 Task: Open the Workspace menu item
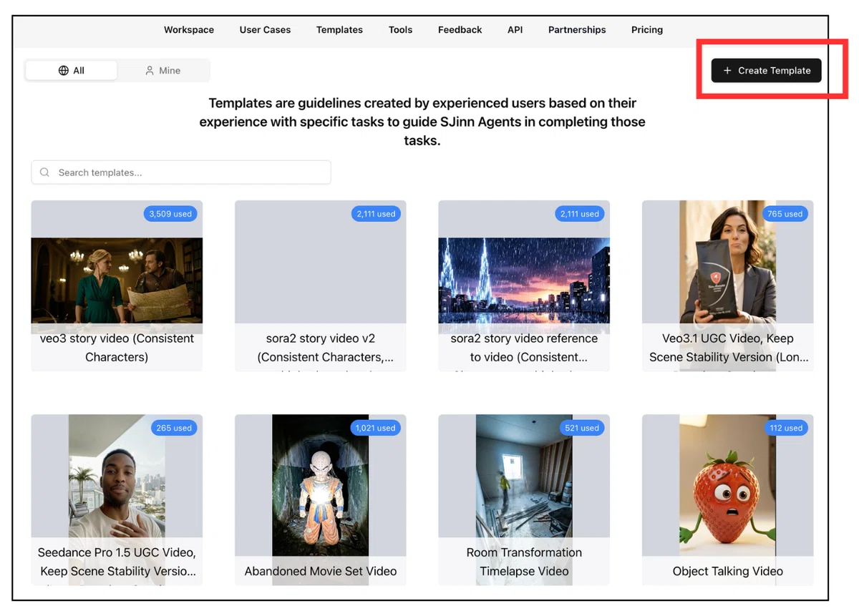click(189, 30)
